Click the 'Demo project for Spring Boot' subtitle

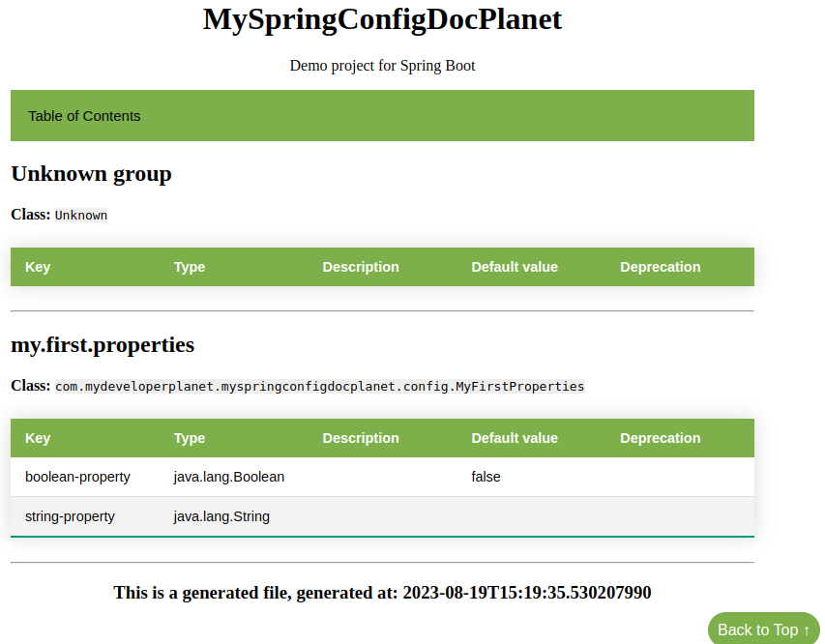coord(382,66)
